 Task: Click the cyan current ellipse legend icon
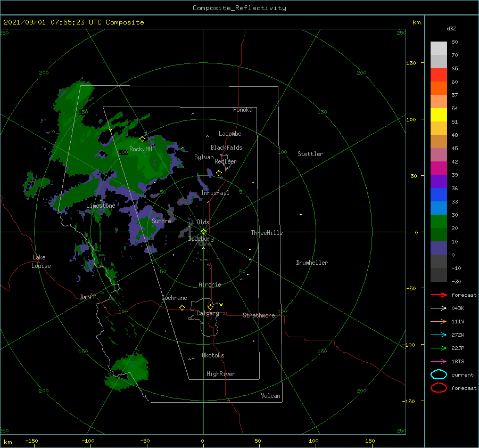(x=439, y=374)
